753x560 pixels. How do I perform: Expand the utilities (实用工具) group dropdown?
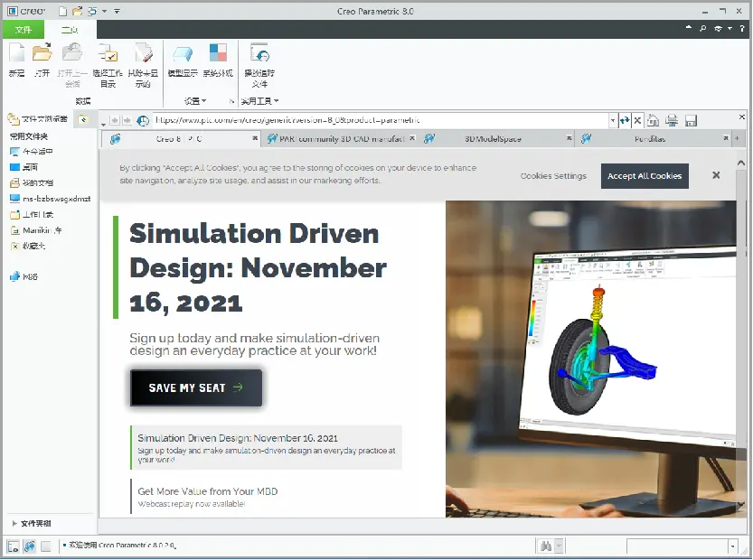[x=259, y=101]
